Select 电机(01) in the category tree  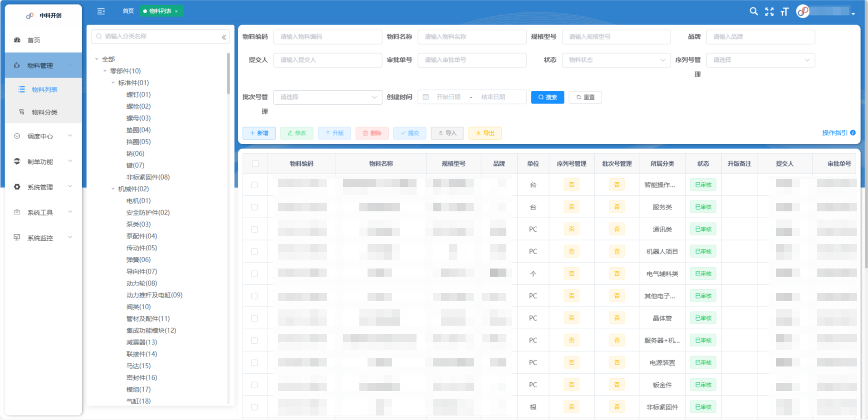pyautogui.click(x=138, y=201)
